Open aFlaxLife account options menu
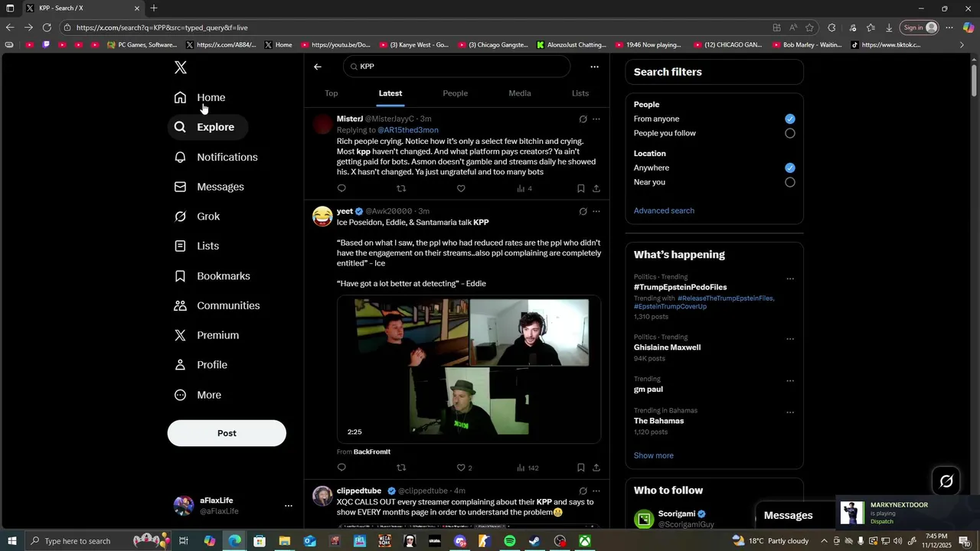The width and height of the screenshot is (980, 551). pyautogui.click(x=289, y=506)
